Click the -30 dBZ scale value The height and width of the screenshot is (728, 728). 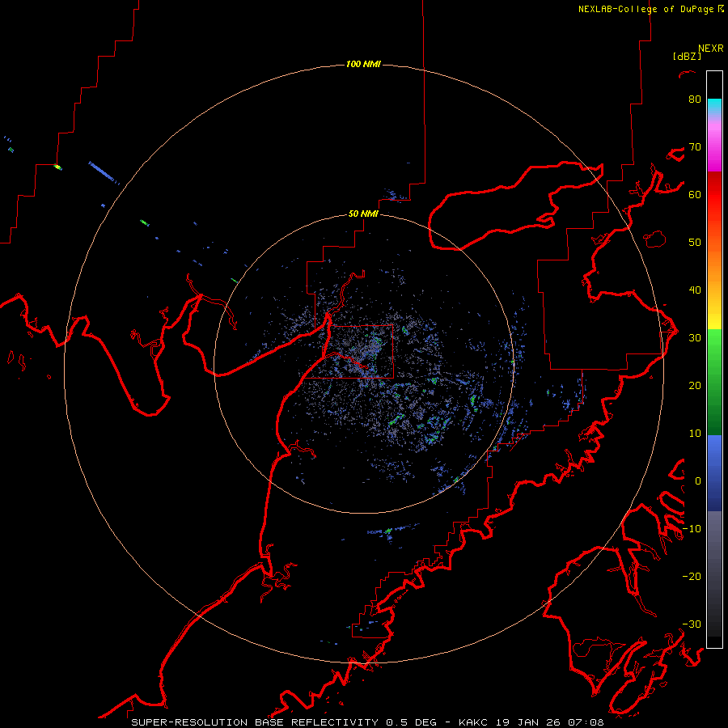coord(692,624)
